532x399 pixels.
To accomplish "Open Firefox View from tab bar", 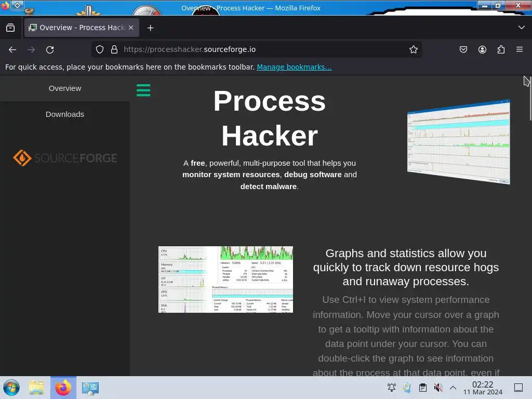I will [10, 28].
